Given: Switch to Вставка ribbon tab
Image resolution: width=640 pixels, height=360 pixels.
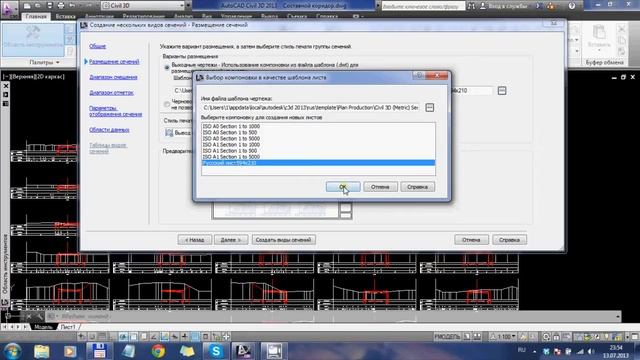Looking at the screenshot, I should [x=65, y=16].
